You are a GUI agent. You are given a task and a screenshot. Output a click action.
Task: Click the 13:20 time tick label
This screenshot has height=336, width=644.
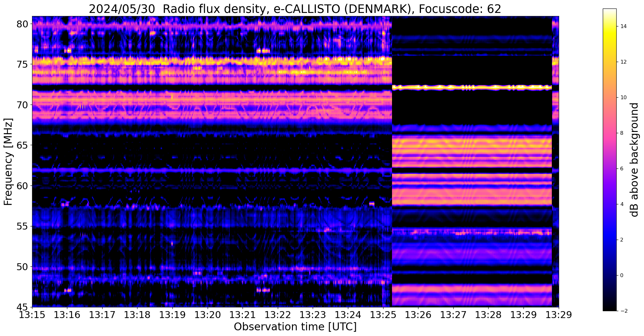point(208,315)
